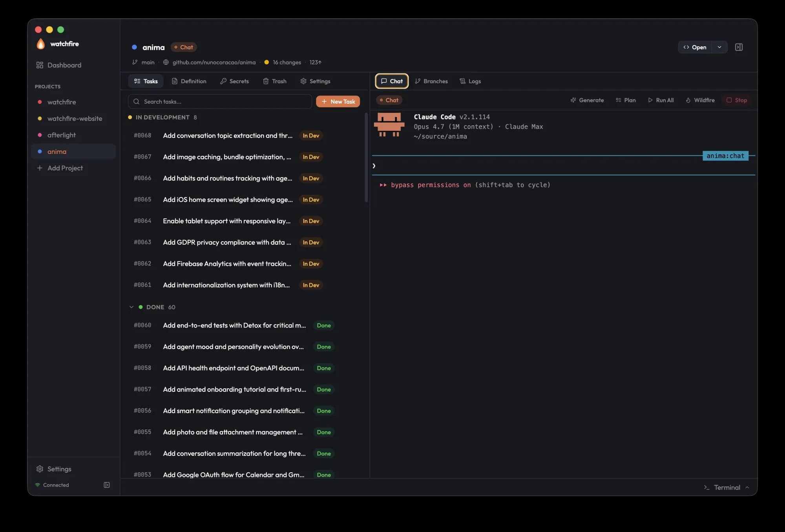The width and height of the screenshot is (785, 532).
Task: Click the main branch icon in header
Action: [x=135, y=62]
